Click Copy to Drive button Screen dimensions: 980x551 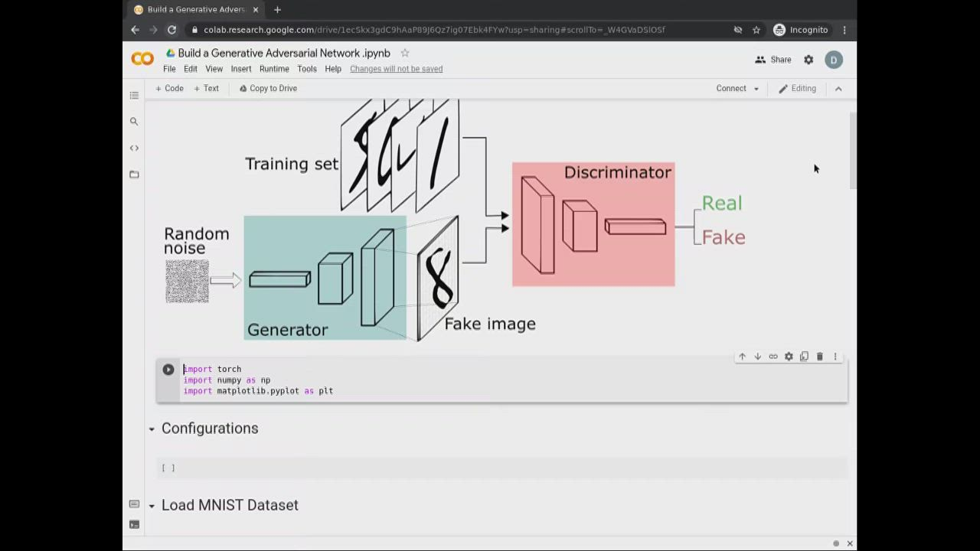pyautogui.click(x=268, y=89)
